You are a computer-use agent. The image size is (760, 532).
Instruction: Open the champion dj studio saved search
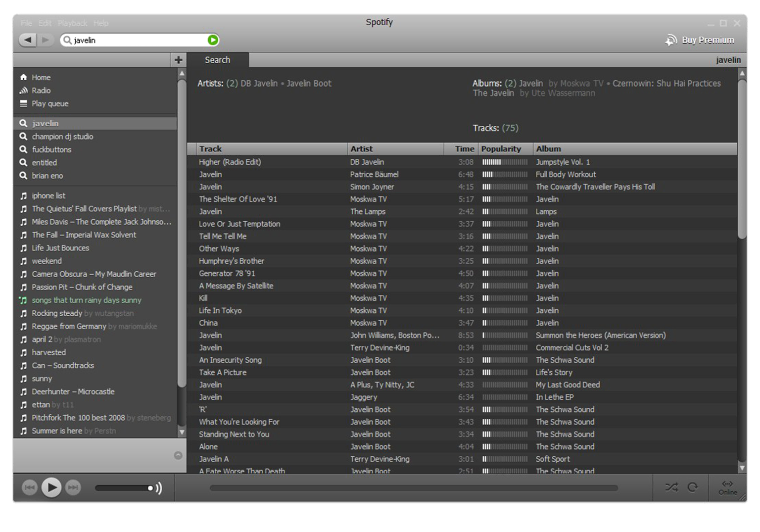point(62,136)
